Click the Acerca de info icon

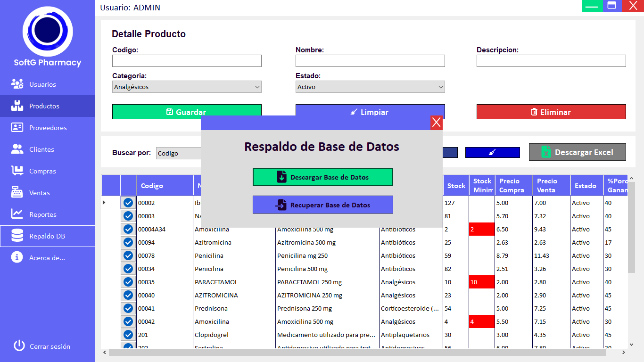[x=17, y=258]
